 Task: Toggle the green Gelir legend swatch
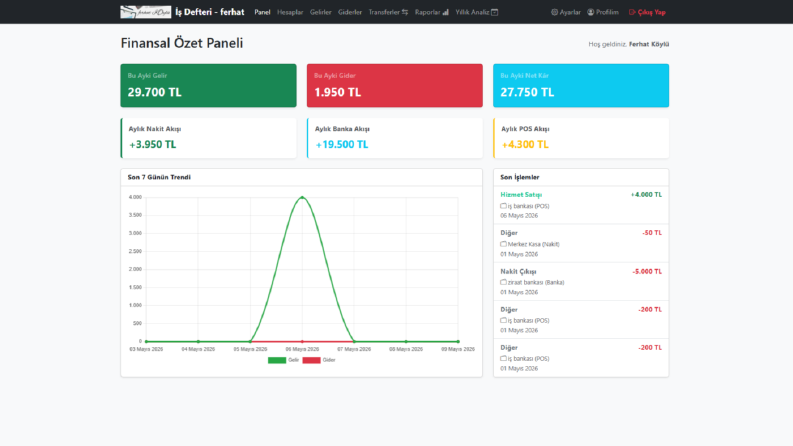277,360
